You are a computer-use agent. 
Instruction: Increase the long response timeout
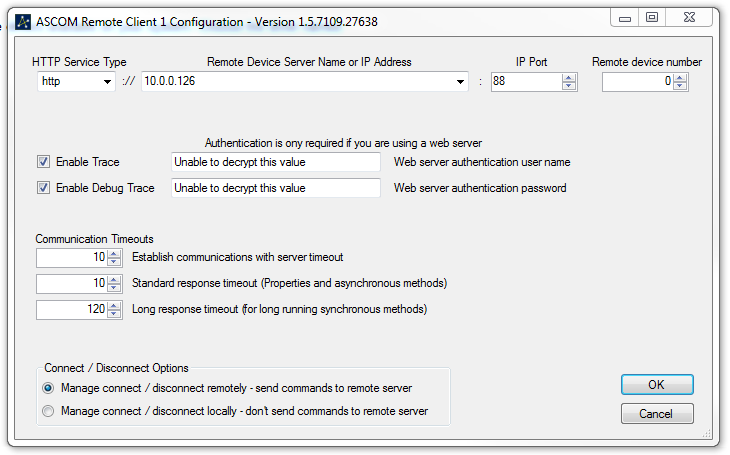click(x=114, y=306)
